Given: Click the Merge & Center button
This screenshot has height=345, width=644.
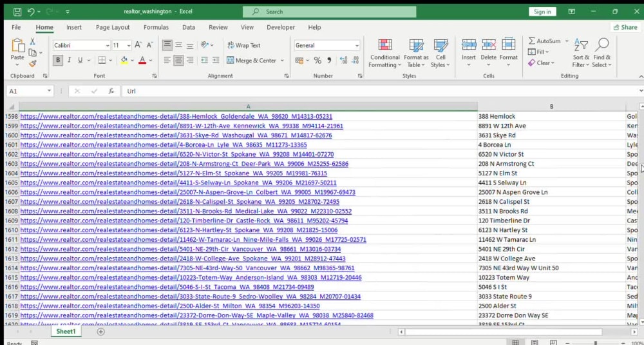Looking at the screenshot, I should click(251, 61).
